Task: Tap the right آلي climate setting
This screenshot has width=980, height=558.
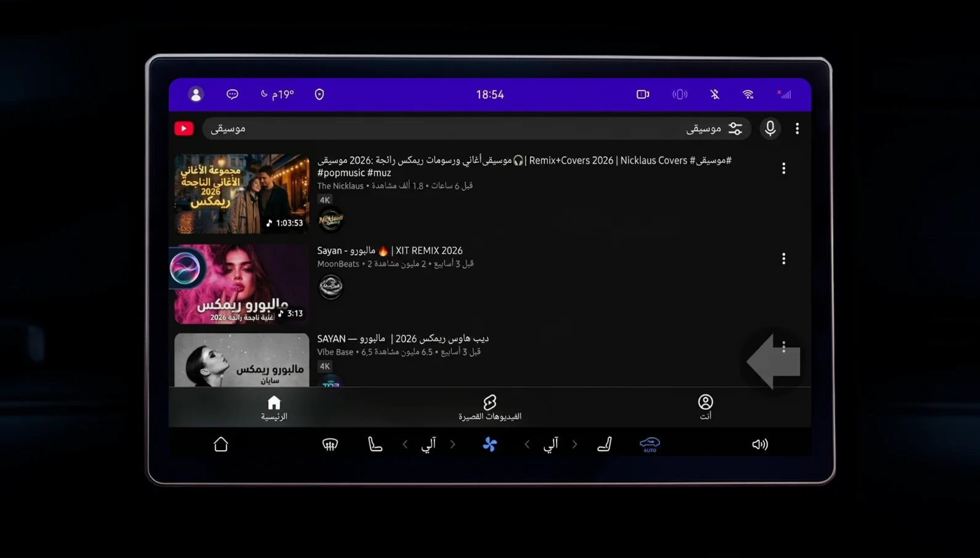Action: click(x=550, y=444)
